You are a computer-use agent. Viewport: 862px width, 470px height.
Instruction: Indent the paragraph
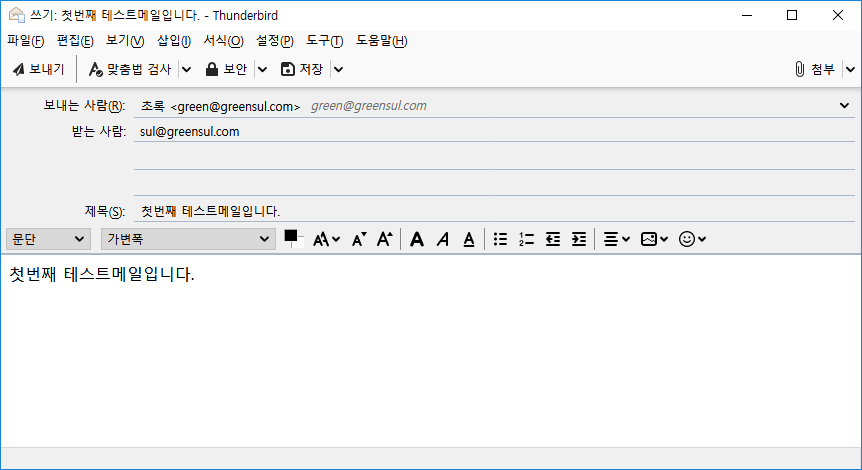(579, 239)
